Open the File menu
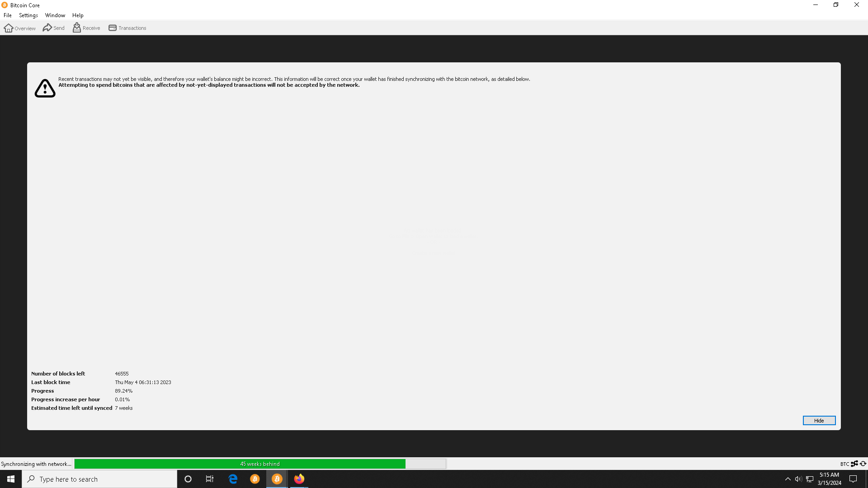868x488 pixels. (8, 15)
